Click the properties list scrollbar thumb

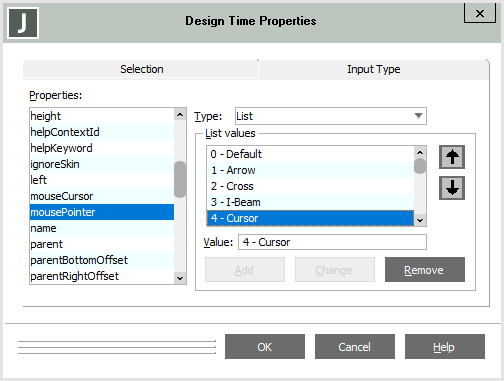pyautogui.click(x=180, y=179)
